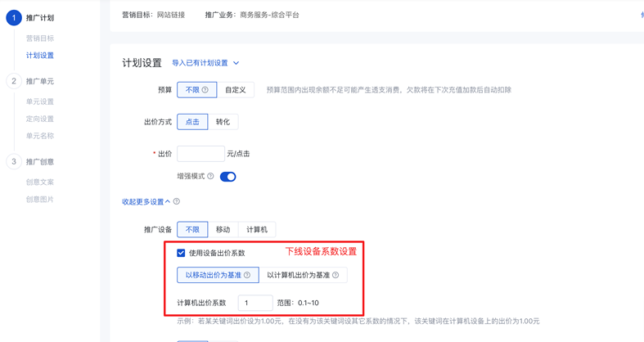Image resolution: width=644 pixels, height=342 pixels.
Task: Select 移动 as promotion device
Action: [x=223, y=230]
